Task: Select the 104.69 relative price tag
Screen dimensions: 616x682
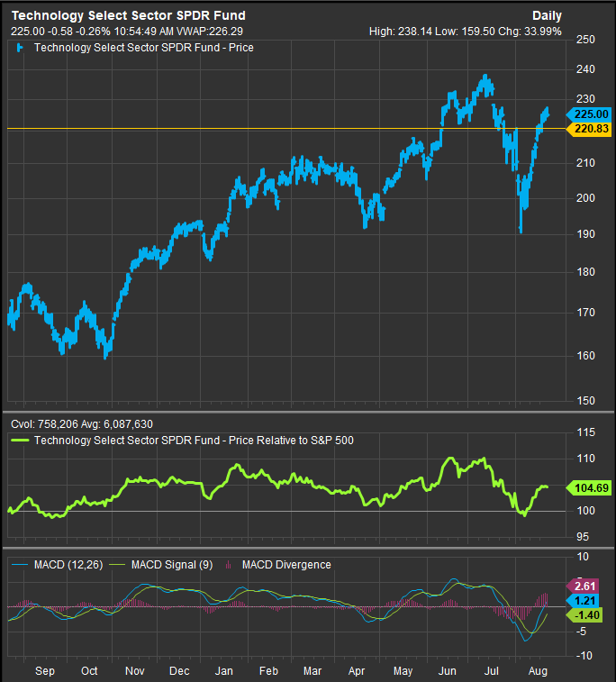Action: point(591,488)
